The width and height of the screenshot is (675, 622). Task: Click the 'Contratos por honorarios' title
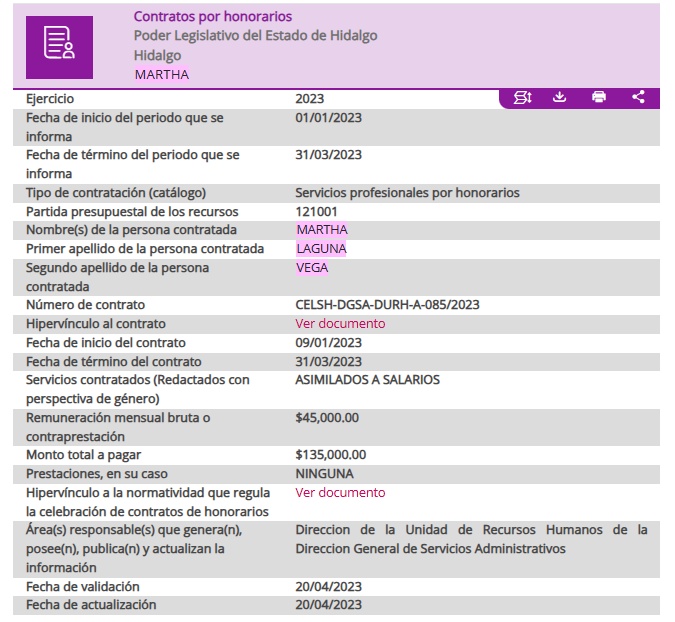[213, 17]
